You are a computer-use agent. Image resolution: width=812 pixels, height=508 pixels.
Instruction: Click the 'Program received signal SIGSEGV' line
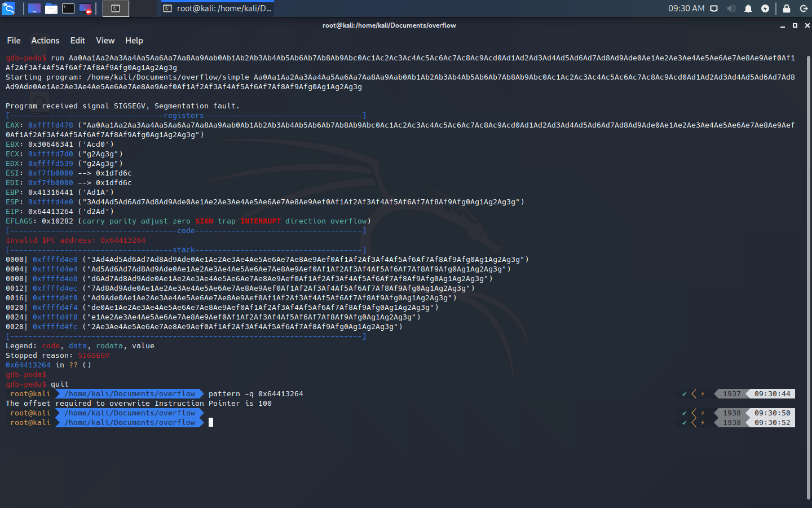tap(123, 106)
